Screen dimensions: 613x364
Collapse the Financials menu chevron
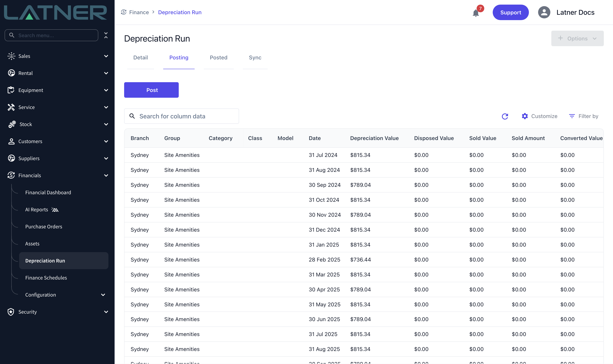[x=106, y=175]
